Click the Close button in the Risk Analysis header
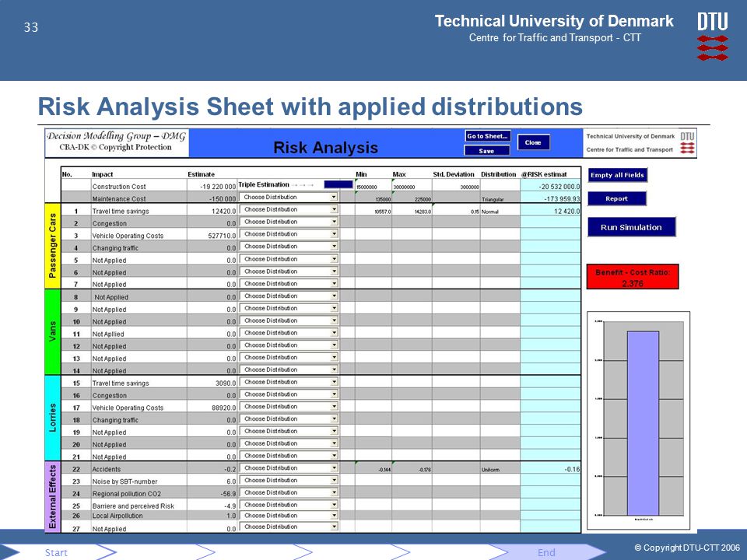Image resolution: width=747 pixels, height=560 pixels. coord(533,142)
